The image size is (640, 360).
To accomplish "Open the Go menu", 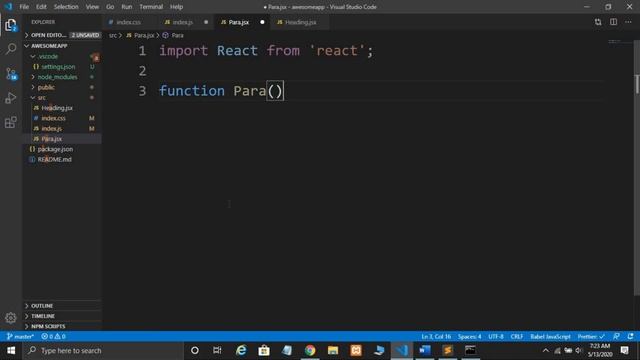I will point(110,7).
